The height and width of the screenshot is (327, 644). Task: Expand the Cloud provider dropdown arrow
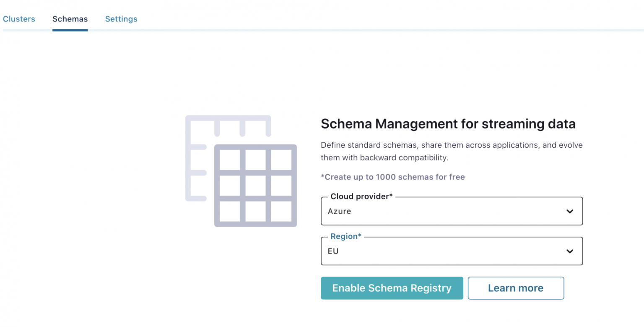coord(570,211)
